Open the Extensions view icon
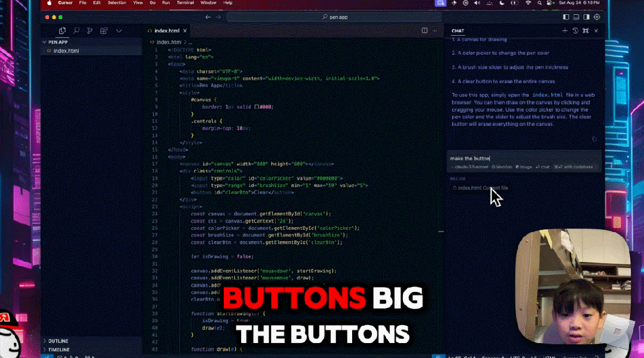Viewport: 644px width, 358px height. click(103, 30)
